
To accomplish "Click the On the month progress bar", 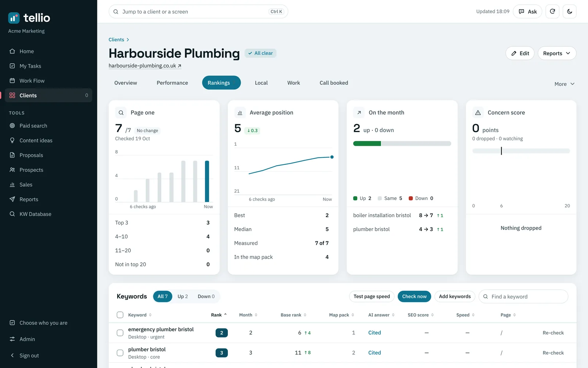I will click(x=402, y=144).
